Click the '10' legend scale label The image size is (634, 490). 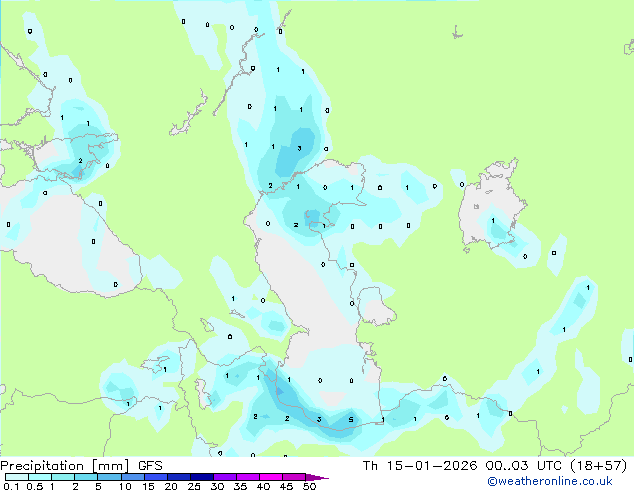125,486
